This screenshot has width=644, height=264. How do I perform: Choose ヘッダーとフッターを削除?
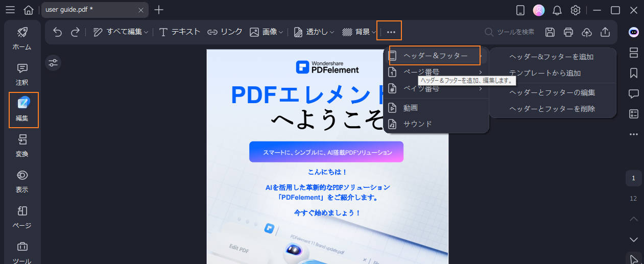click(552, 109)
